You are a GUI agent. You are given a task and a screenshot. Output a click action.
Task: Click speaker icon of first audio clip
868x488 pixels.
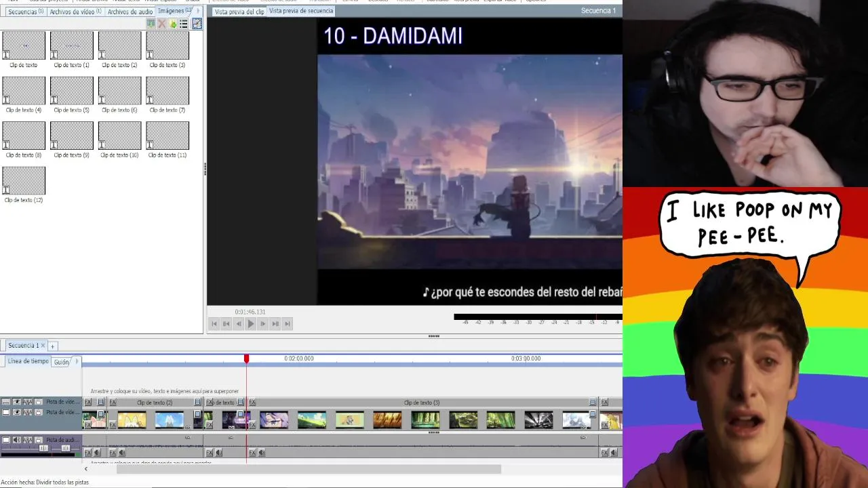[97, 452]
